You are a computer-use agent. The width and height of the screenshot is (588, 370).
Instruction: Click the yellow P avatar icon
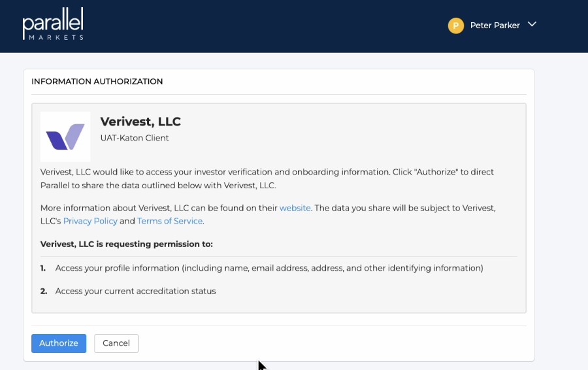(x=455, y=25)
